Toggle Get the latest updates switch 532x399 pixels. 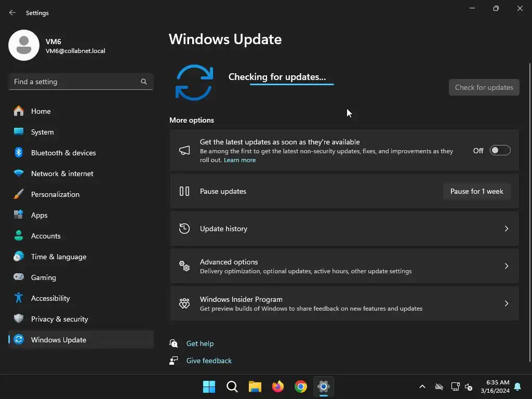point(500,150)
